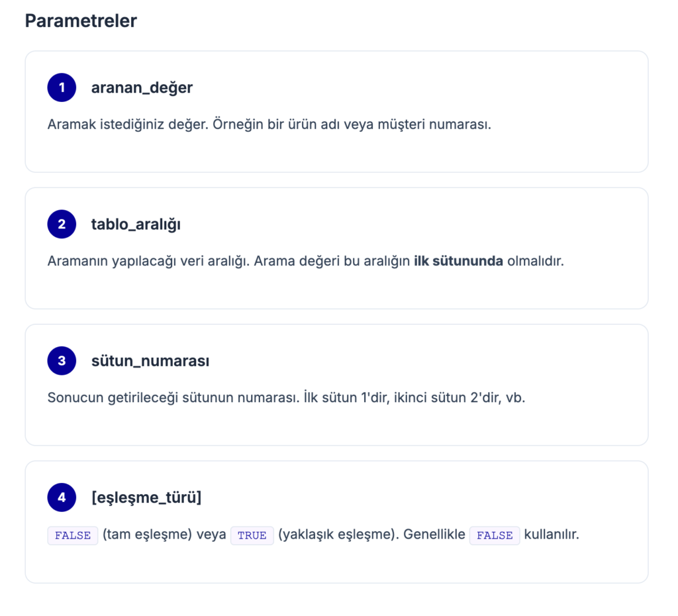Click the Parametreler section heading

pyautogui.click(x=81, y=21)
